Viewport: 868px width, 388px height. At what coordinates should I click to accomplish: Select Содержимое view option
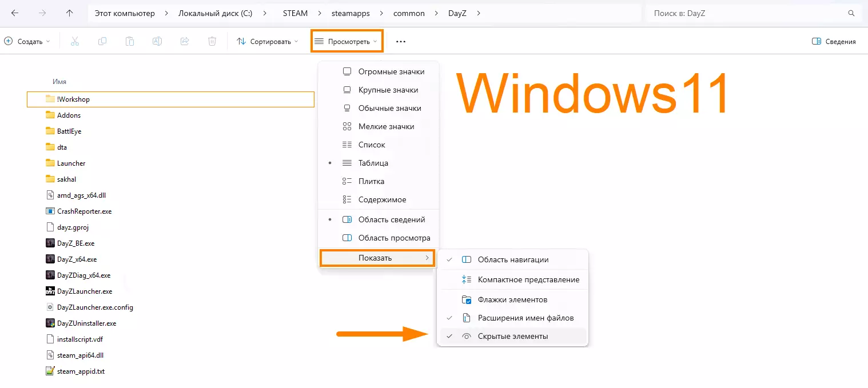(379, 199)
